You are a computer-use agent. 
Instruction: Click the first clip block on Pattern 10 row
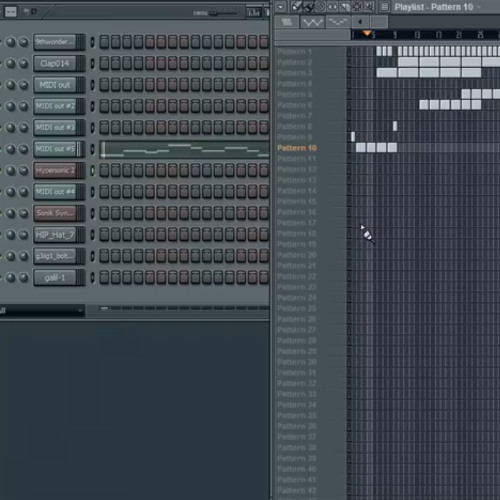(361, 147)
